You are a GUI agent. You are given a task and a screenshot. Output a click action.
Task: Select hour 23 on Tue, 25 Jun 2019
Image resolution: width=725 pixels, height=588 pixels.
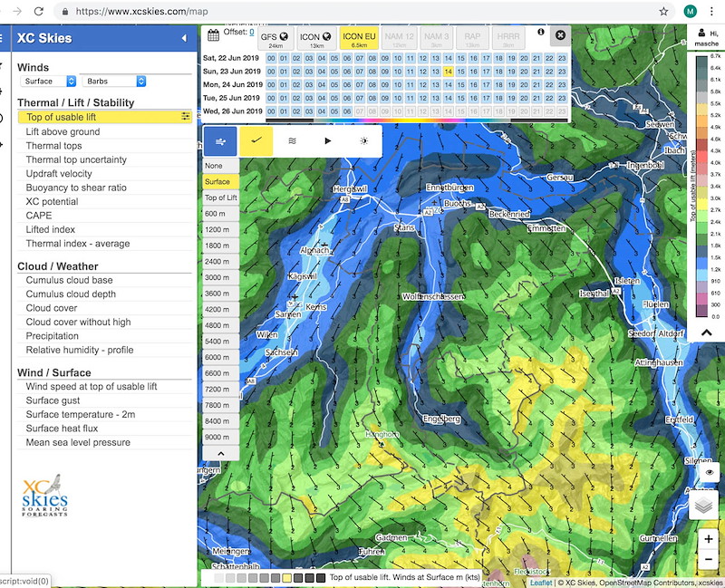(x=562, y=98)
